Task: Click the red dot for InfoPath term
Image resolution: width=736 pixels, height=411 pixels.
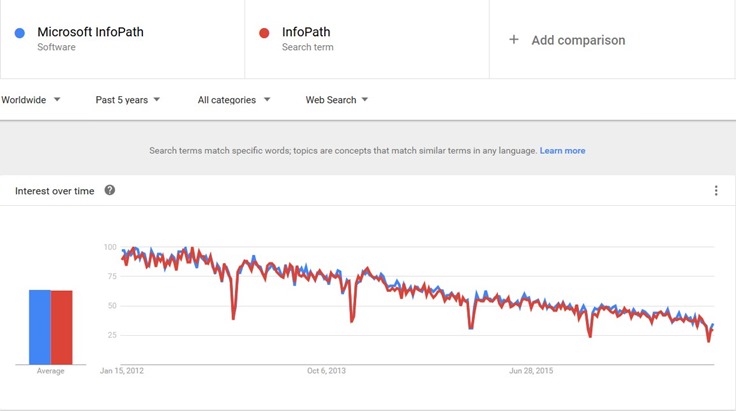Action: click(264, 33)
